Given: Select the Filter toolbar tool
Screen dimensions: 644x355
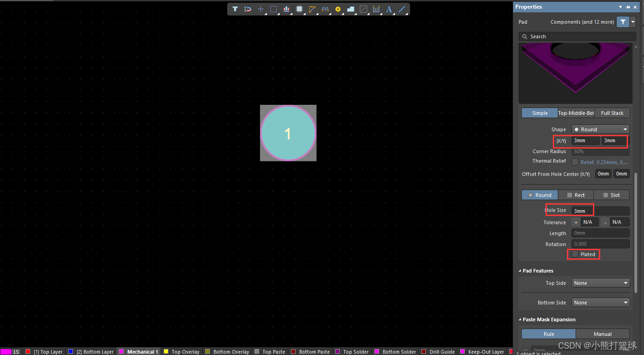Looking at the screenshot, I should tap(235, 9).
